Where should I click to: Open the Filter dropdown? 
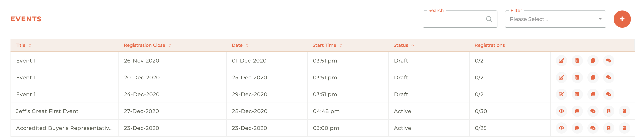(555, 19)
